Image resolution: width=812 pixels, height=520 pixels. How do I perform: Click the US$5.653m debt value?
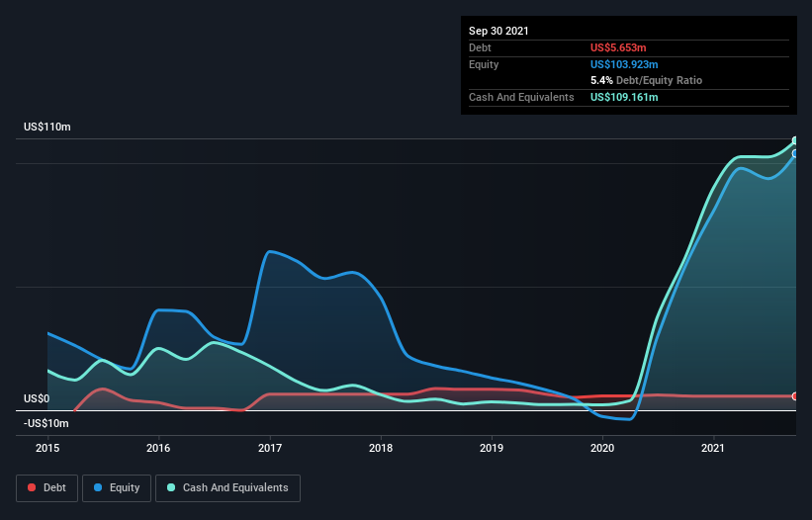[x=618, y=47]
